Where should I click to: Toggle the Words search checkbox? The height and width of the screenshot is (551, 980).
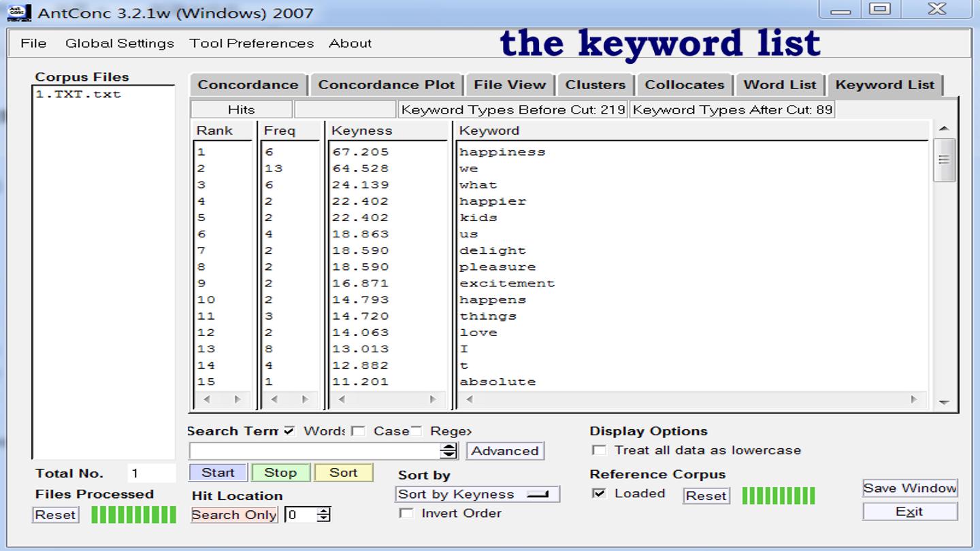coord(290,431)
